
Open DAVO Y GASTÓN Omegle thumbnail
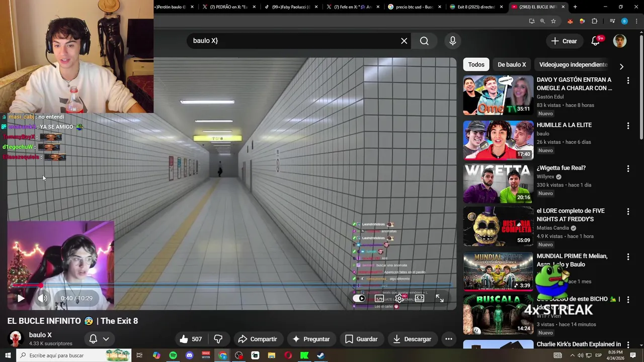(498, 95)
